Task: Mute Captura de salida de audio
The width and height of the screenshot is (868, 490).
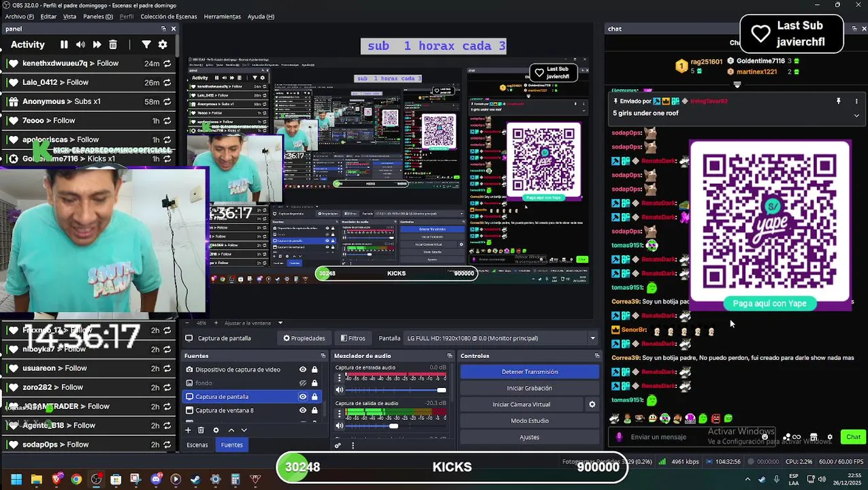Action: pyautogui.click(x=339, y=426)
